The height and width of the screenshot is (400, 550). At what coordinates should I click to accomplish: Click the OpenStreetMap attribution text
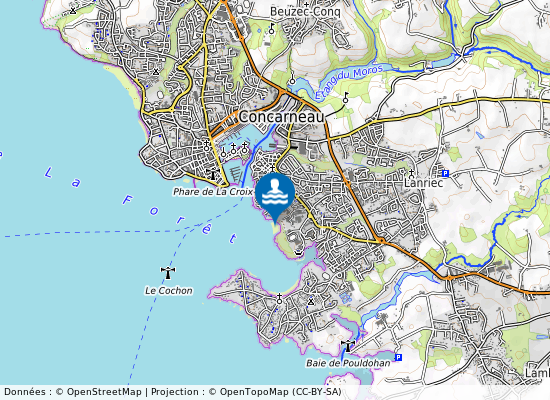point(104,392)
